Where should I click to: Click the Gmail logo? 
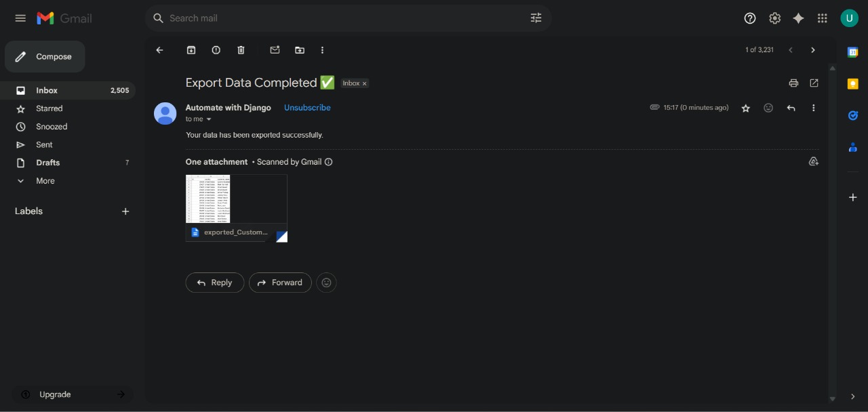(64, 18)
